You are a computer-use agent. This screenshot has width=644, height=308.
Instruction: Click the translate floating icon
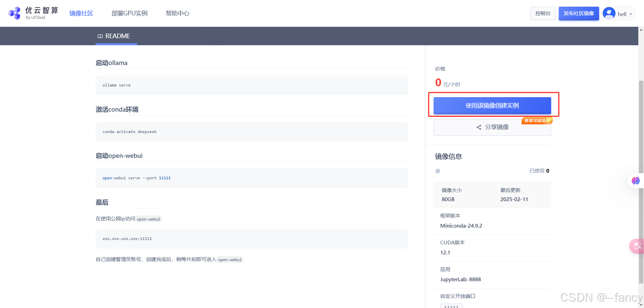tap(637, 246)
